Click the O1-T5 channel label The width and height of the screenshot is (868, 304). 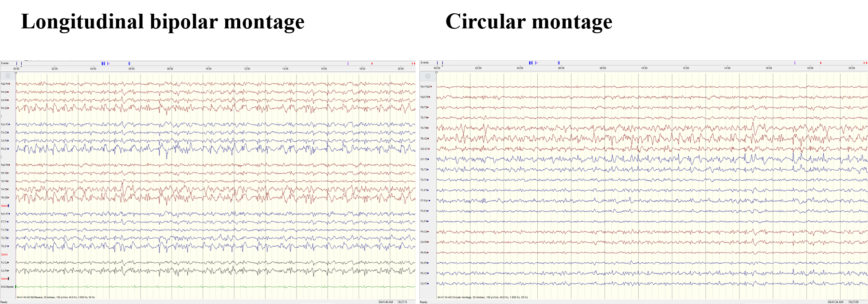point(424,159)
